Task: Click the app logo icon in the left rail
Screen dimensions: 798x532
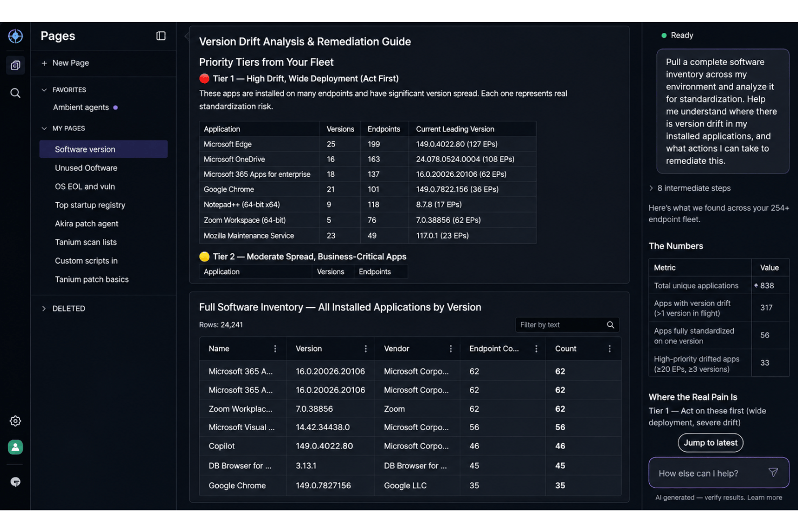Action: tap(15, 36)
